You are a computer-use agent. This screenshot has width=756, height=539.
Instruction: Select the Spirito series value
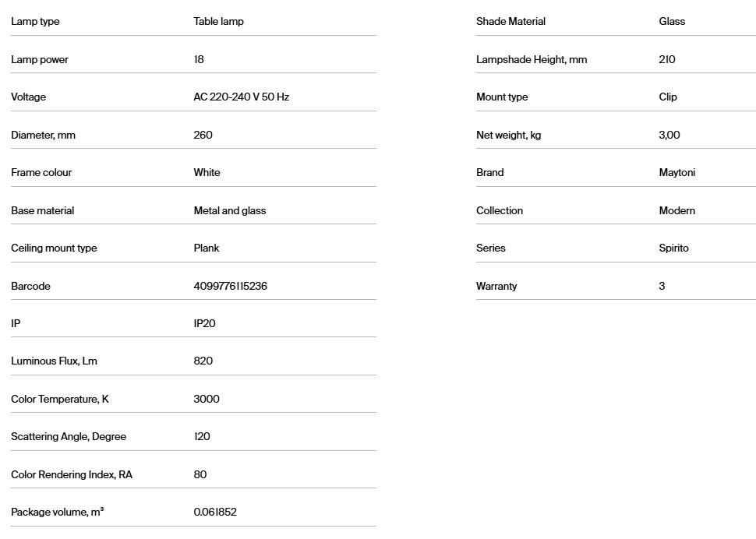[x=673, y=248]
